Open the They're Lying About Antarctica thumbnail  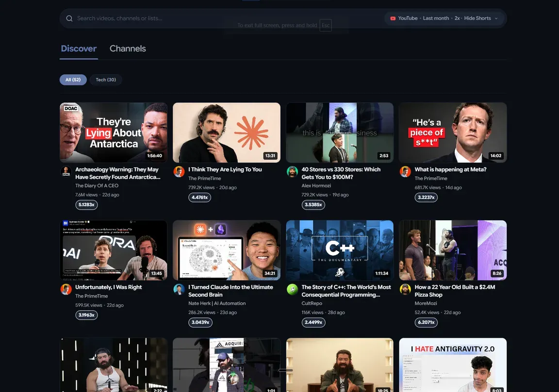pyautogui.click(x=114, y=132)
